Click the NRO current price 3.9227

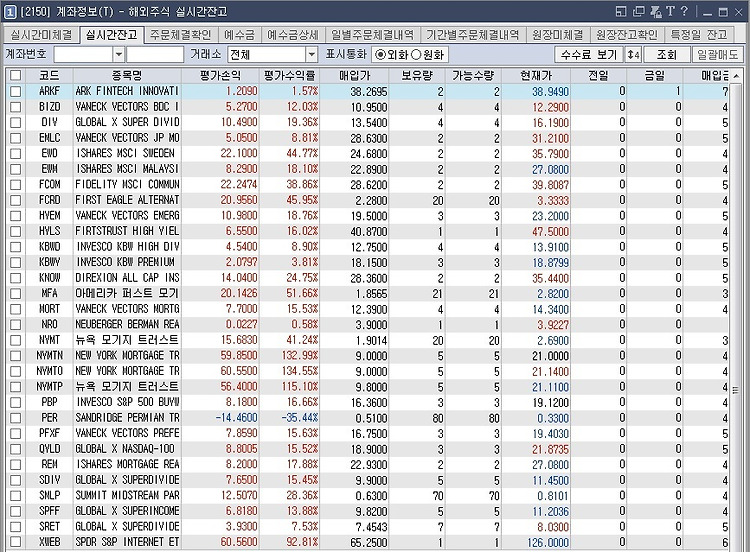click(552, 325)
